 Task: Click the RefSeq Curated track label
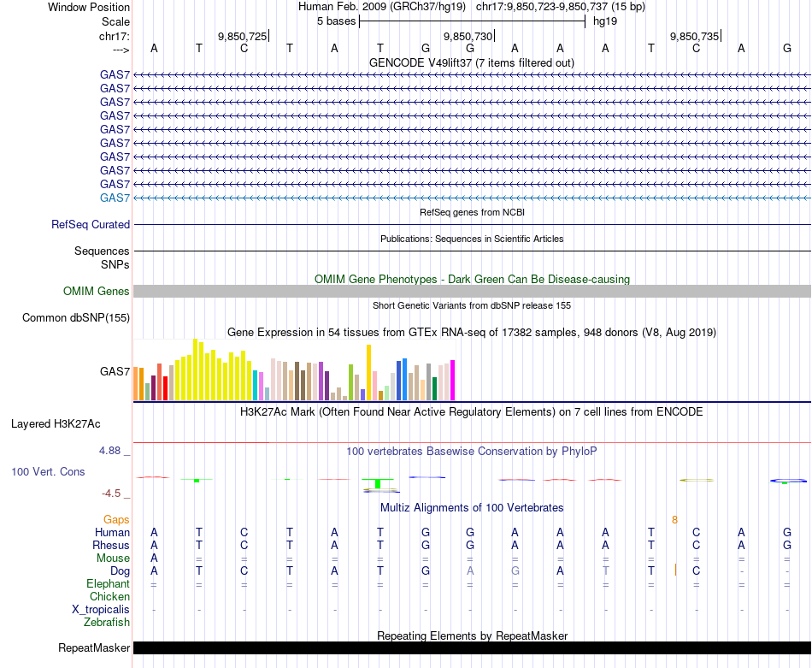point(91,225)
